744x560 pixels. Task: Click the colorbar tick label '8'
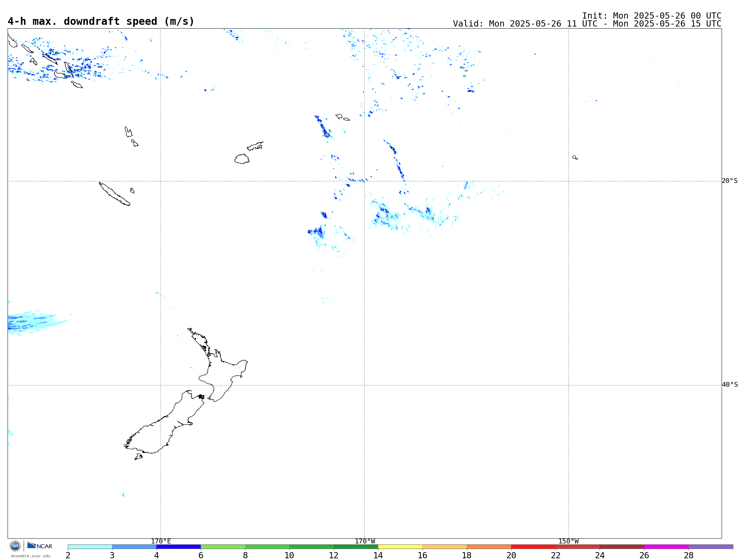click(x=245, y=556)
